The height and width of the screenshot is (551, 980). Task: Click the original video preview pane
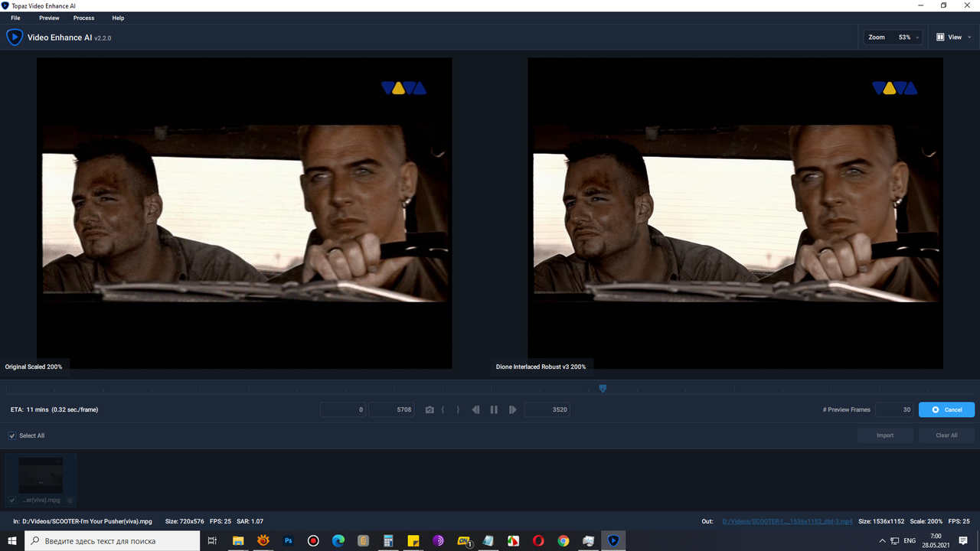coord(244,213)
